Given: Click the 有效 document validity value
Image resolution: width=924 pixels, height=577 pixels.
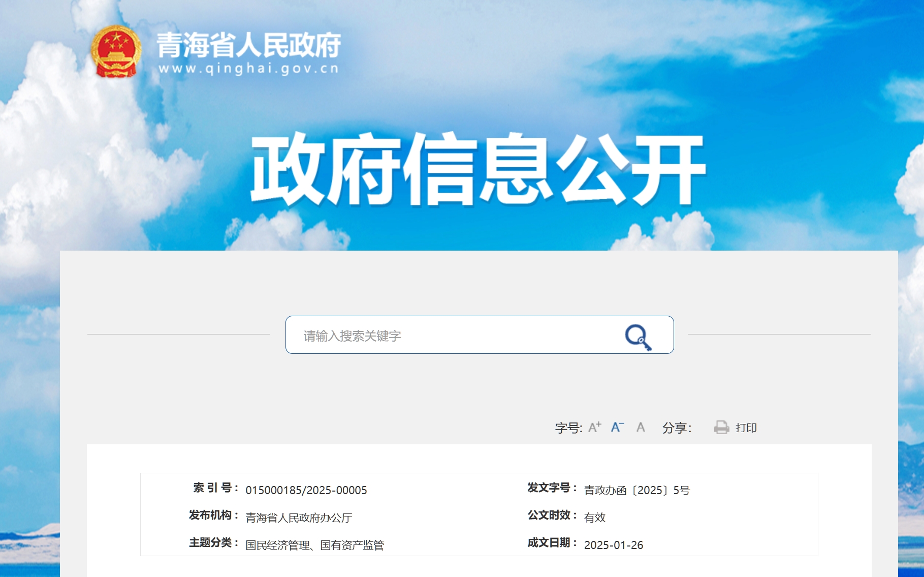Looking at the screenshot, I should tap(594, 518).
